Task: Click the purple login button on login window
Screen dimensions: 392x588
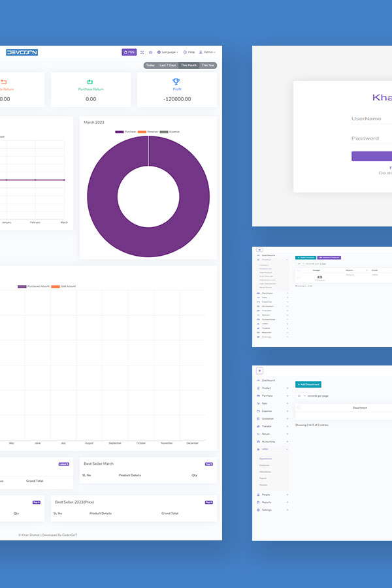Action: [372, 157]
